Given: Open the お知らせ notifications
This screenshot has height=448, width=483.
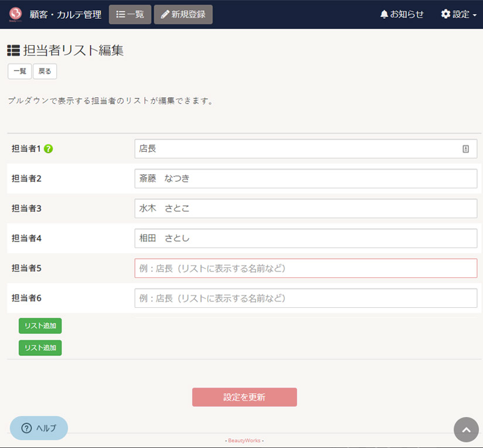Looking at the screenshot, I should [x=402, y=14].
